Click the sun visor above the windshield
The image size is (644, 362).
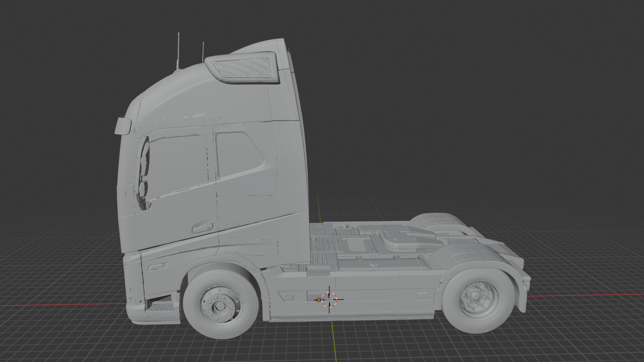pos(123,126)
